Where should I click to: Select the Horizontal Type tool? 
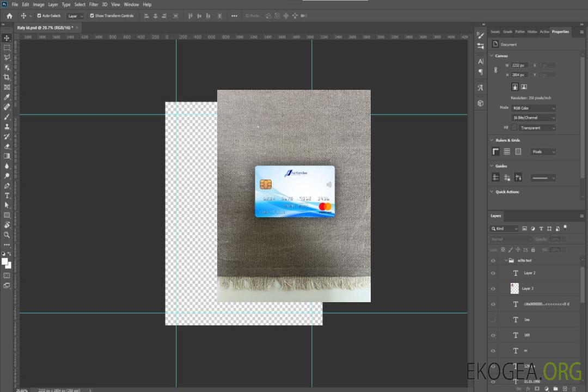tap(7, 195)
